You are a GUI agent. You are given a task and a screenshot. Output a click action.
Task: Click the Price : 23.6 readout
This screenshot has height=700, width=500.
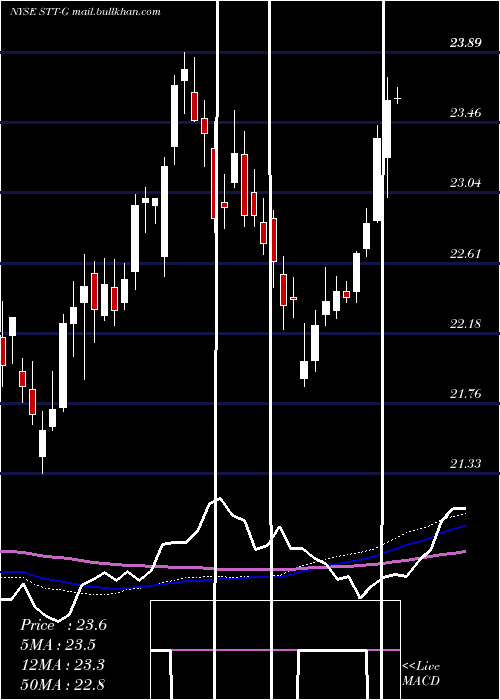pyautogui.click(x=63, y=625)
